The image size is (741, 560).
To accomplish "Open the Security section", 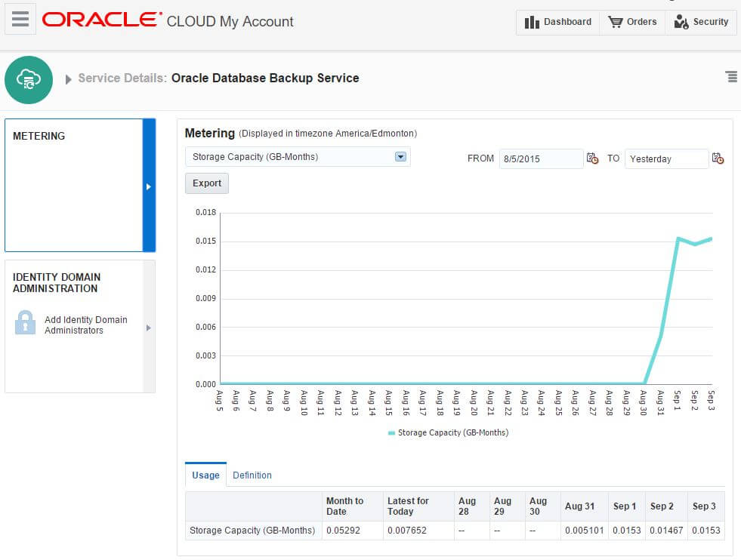I will click(x=701, y=22).
